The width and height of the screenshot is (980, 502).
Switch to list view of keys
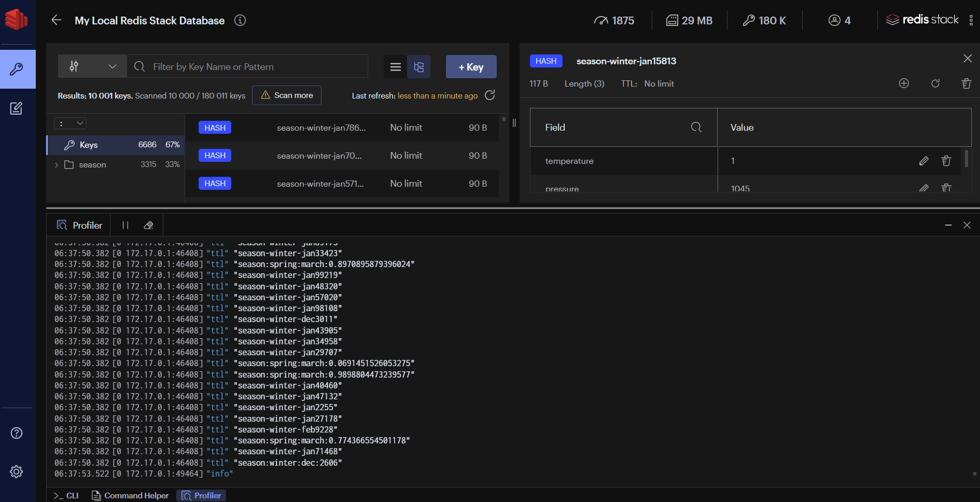tap(395, 66)
